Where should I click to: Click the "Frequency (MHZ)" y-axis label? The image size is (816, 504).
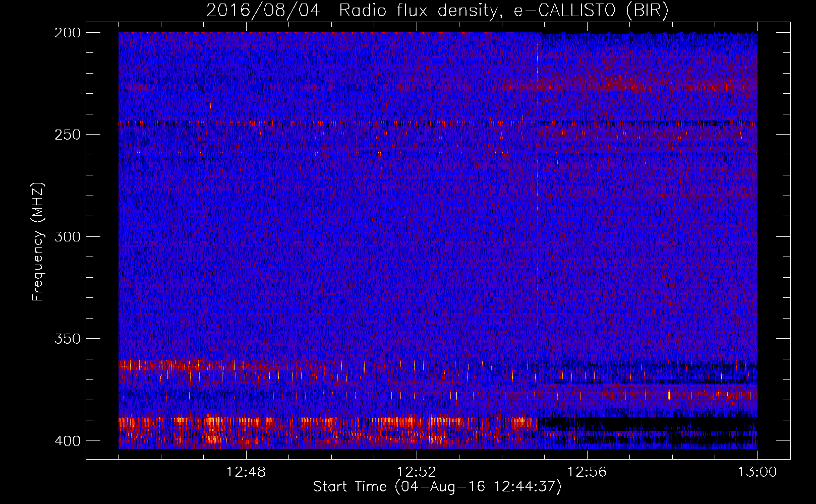[x=38, y=241]
